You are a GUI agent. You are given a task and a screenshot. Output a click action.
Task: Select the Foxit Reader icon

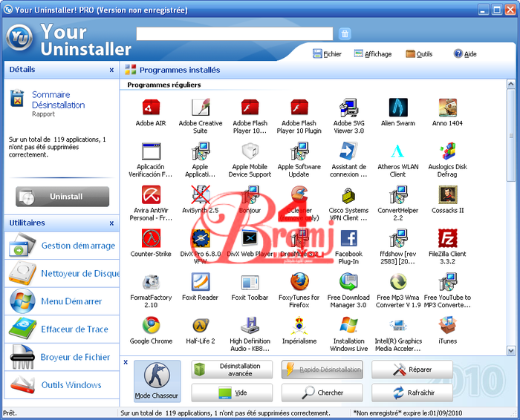click(201, 282)
